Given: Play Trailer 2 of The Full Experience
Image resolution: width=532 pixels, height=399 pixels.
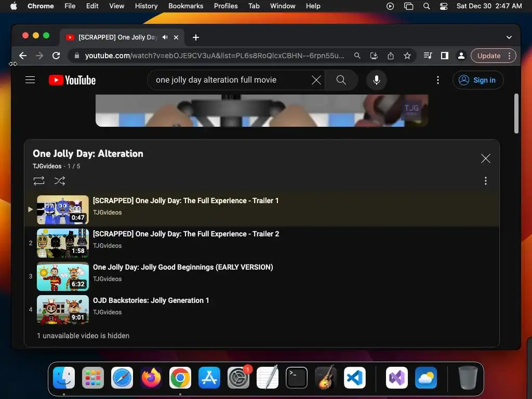Looking at the screenshot, I should point(186,234).
